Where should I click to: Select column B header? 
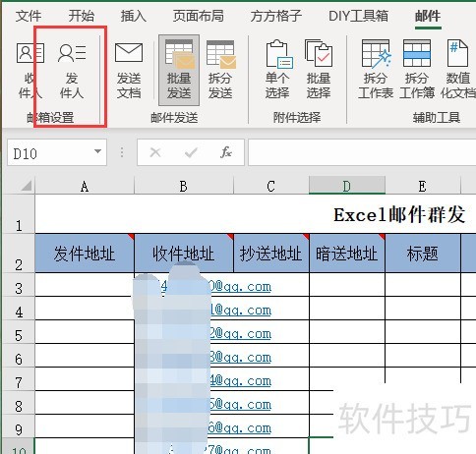(x=184, y=186)
